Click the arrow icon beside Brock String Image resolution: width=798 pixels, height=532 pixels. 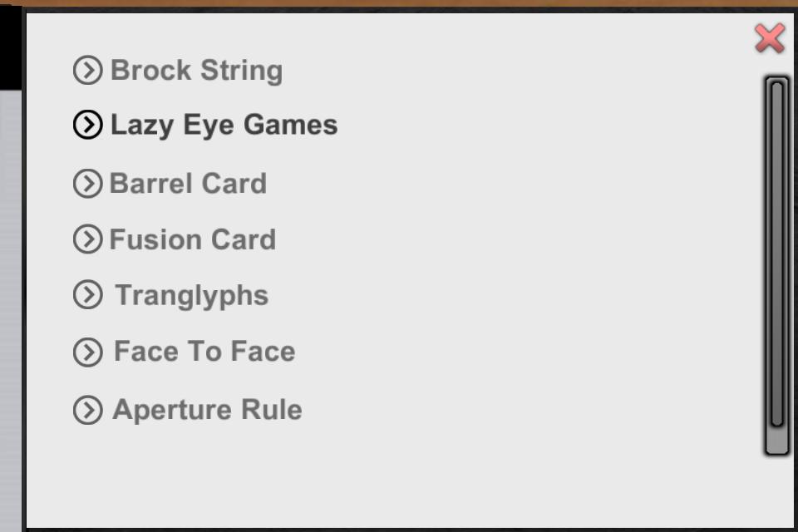pos(87,71)
